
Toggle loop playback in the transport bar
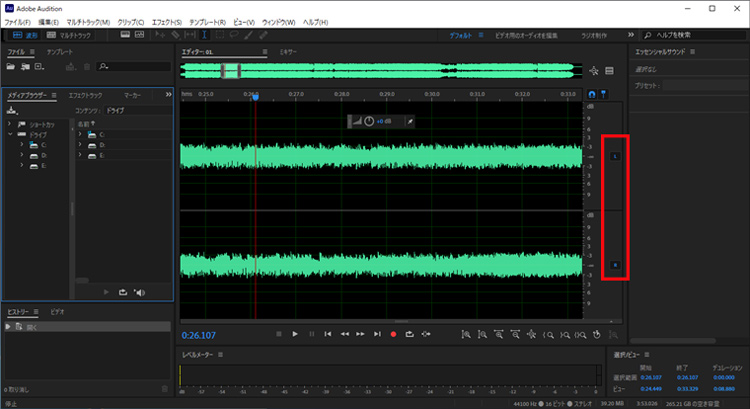click(x=409, y=333)
